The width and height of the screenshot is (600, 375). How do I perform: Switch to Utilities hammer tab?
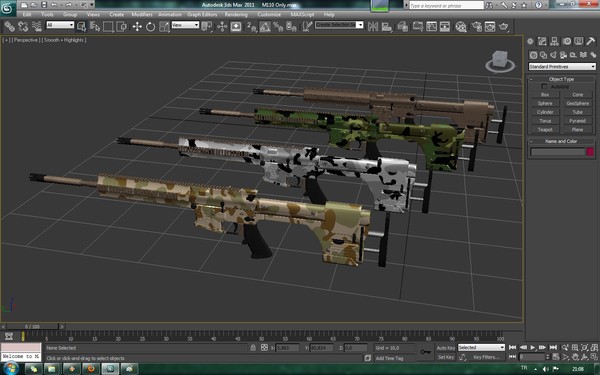point(591,41)
